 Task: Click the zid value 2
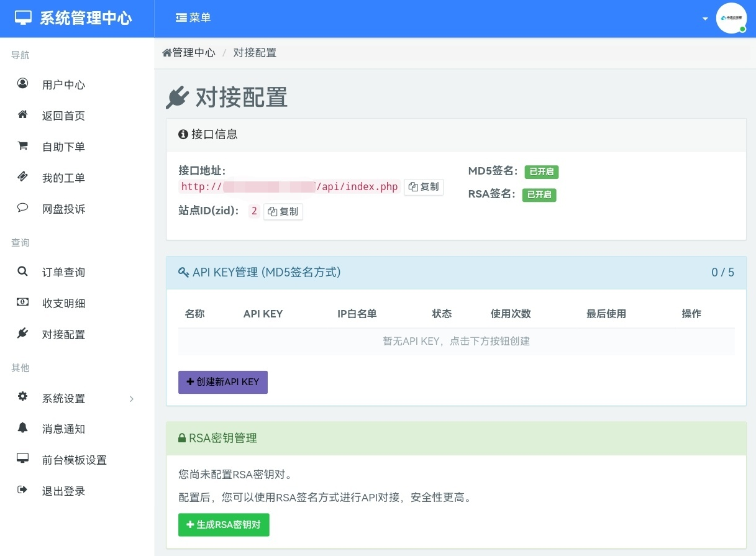(x=254, y=211)
